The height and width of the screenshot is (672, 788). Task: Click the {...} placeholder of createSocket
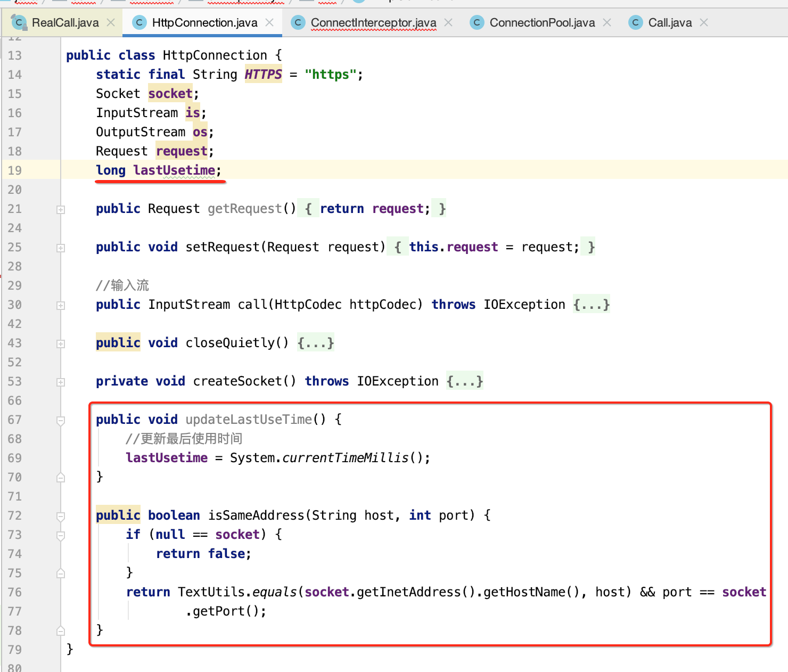(x=465, y=381)
